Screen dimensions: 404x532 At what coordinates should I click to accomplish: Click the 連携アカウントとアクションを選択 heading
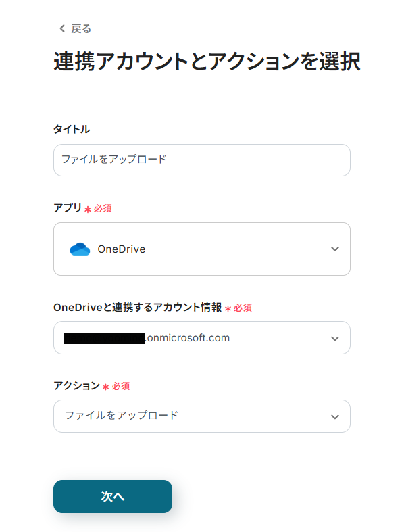207,62
